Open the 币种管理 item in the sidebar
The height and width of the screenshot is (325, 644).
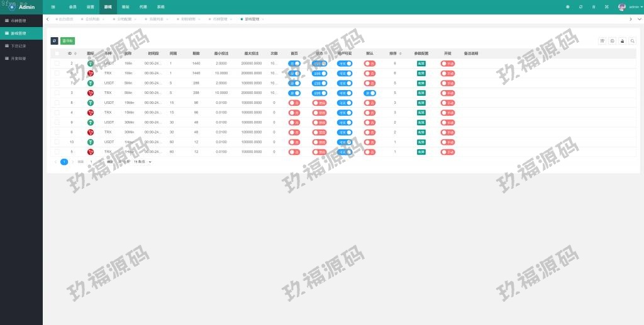pos(21,21)
